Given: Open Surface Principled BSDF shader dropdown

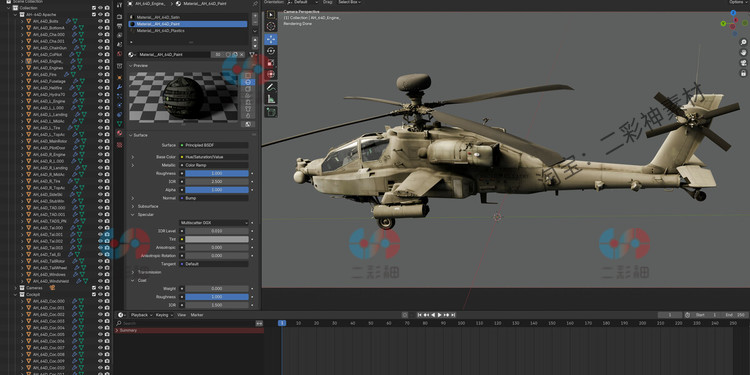Looking at the screenshot, I should coord(214,145).
